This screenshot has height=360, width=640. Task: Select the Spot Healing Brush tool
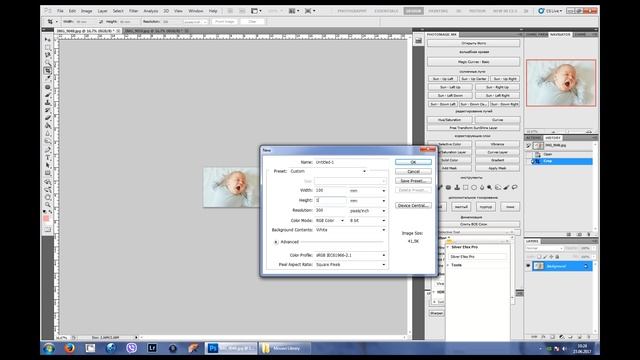(x=48, y=87)
